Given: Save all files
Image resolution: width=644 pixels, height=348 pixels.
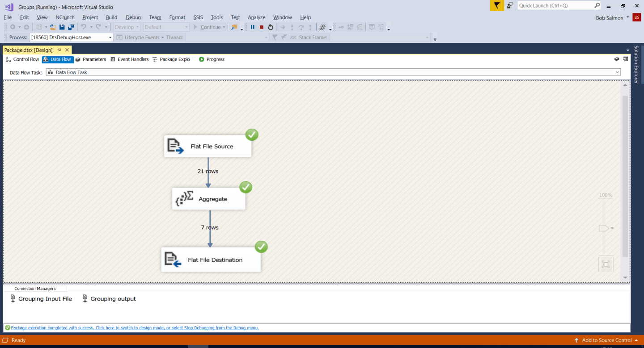Looking at the screenshot, I should [x=71, y=27].
